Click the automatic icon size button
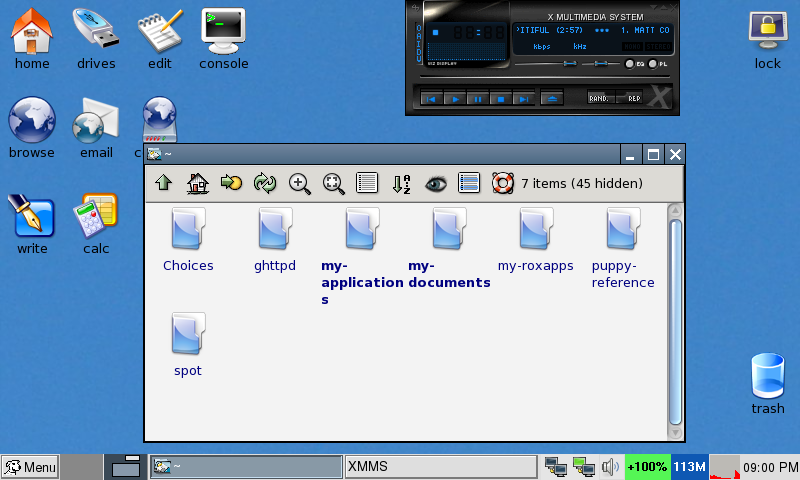Viewport: 800px width, 480px height. 333,183
